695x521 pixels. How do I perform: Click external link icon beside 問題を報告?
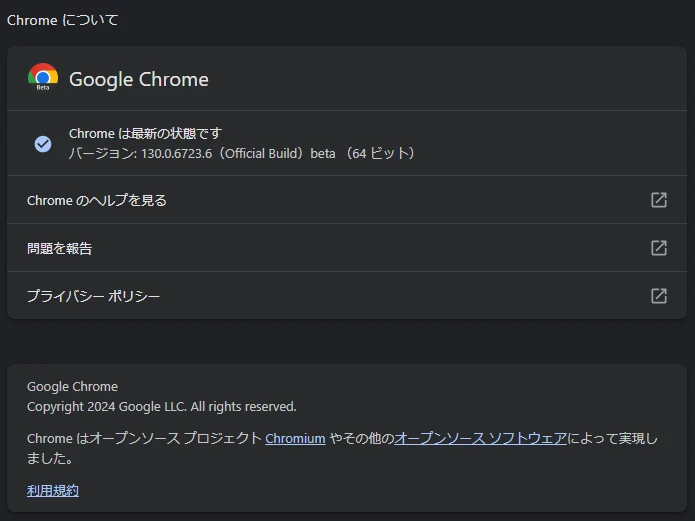tap(659, 248)
